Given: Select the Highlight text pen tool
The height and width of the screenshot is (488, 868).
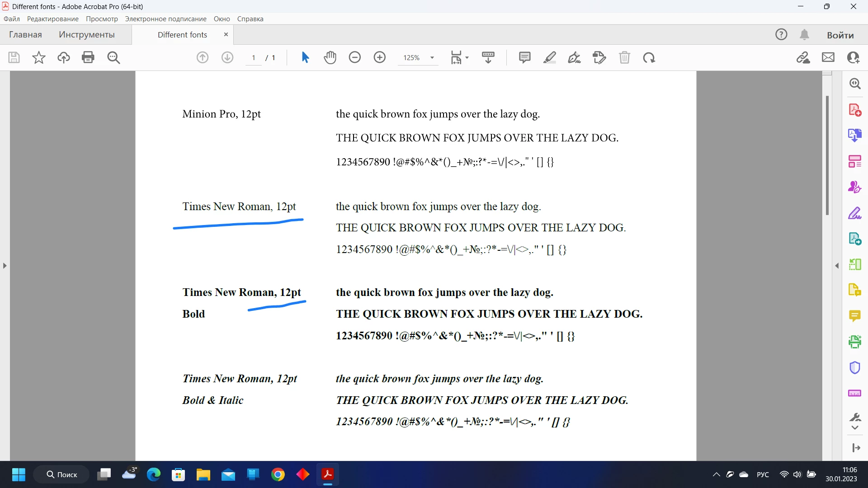Looking at the screenshot, I should (x=550, y=57).
